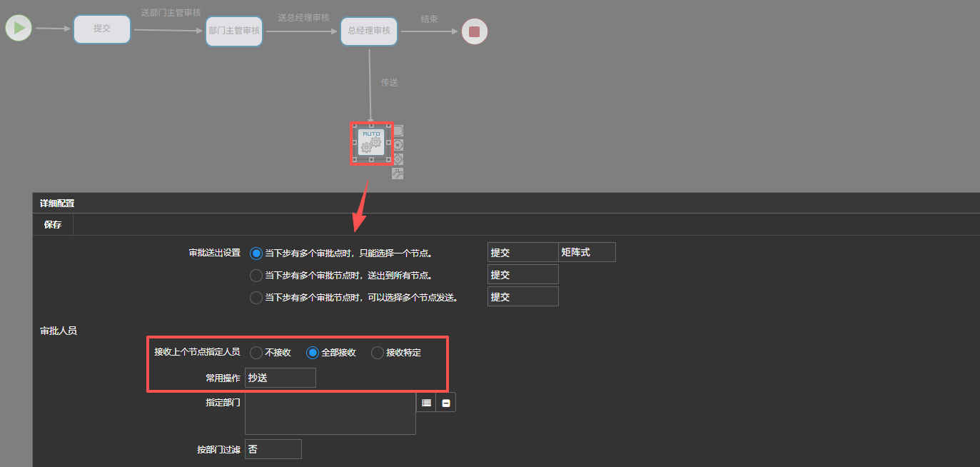Select 不接收 radio option
The image size is (980, 467).
[256, 353]
